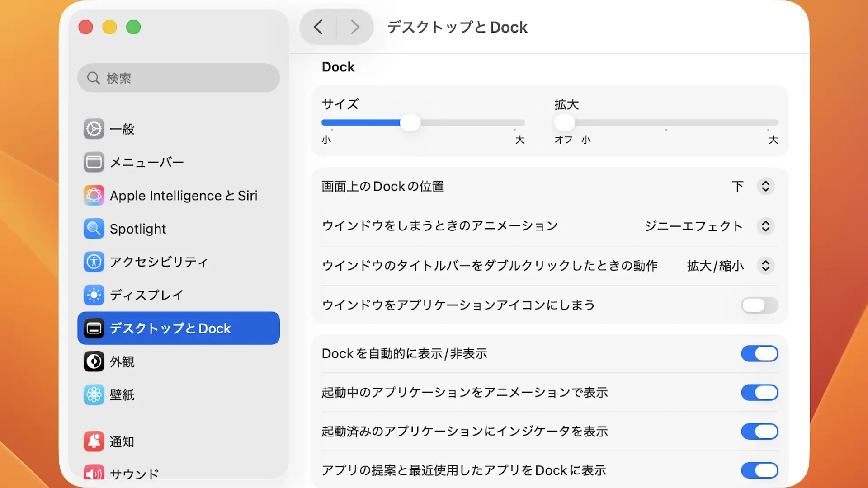
Task: Select Notifications (通知) in the sidebar
Action: click(122, 441)
